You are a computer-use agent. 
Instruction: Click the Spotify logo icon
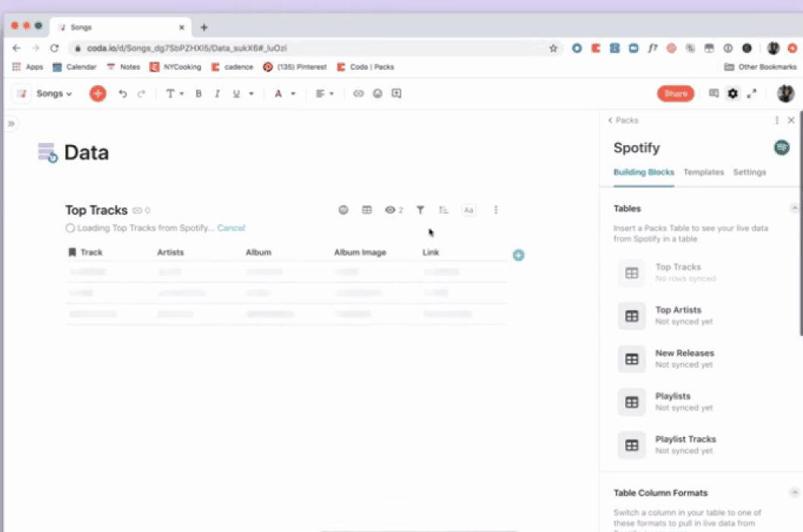click(782, 147)
